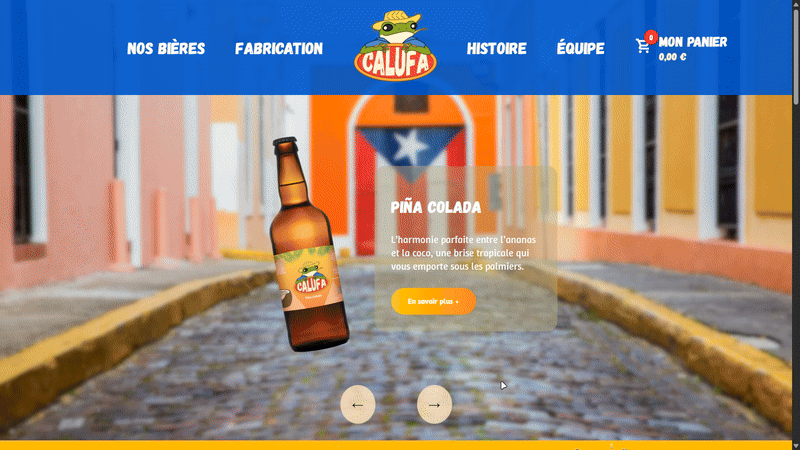The height and width of the screenshot is (450, 800).
Task: Click the Calufa label on the bottle
Action: [311, 280]
